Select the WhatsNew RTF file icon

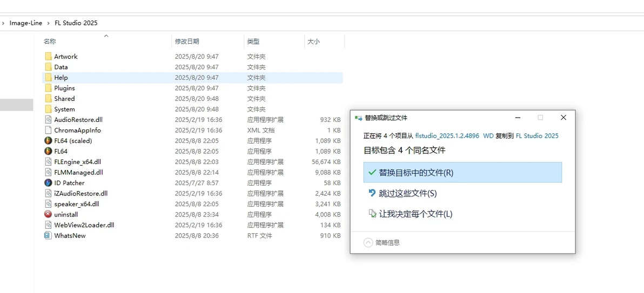pyautogui.click(x=48, y=236)
